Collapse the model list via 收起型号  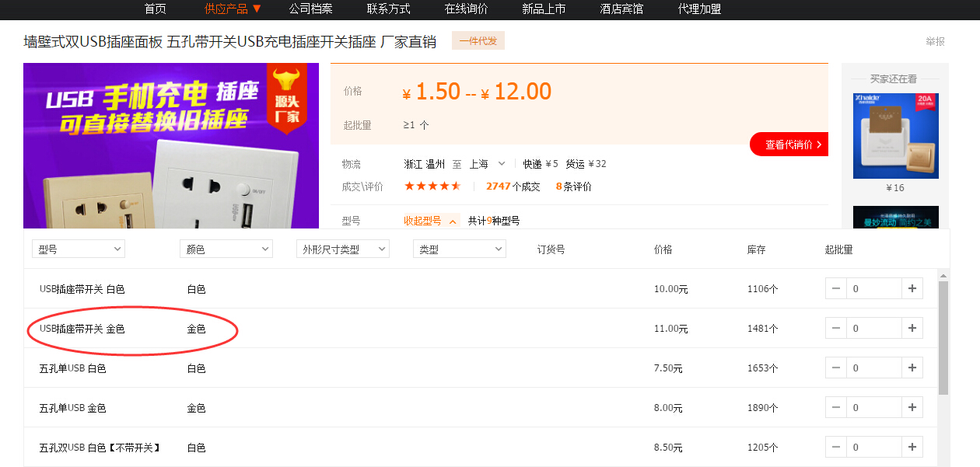pos(431,221)
